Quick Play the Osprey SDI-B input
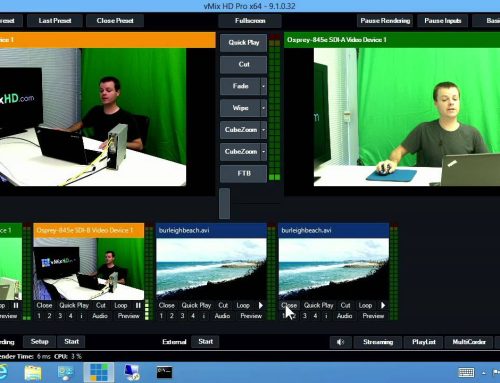The width and height of the screenshot is (500, 383). pyautogui.click(x=74, y=305)
